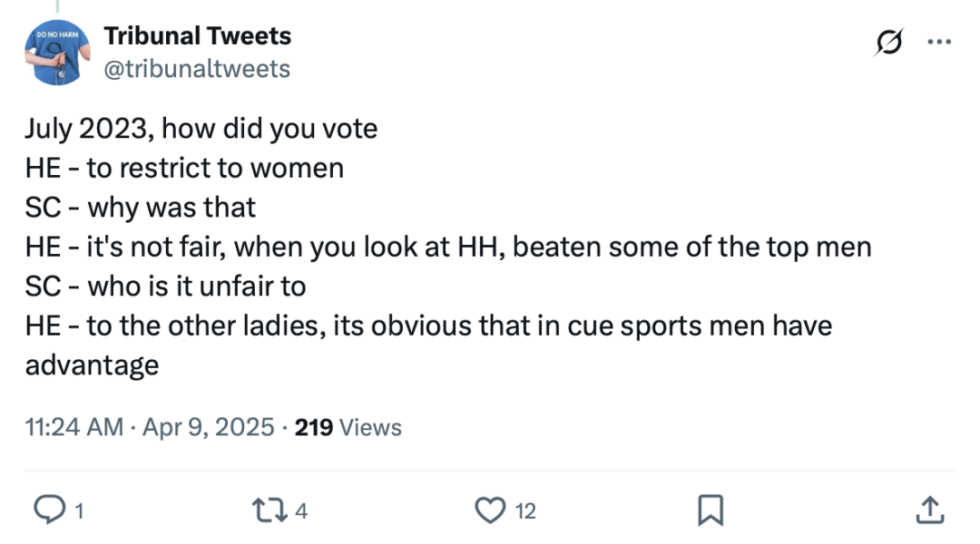Click the line "SC - who is it unfair to"
This screenshot has height=544, width=980.
click(x=165, y=287)
